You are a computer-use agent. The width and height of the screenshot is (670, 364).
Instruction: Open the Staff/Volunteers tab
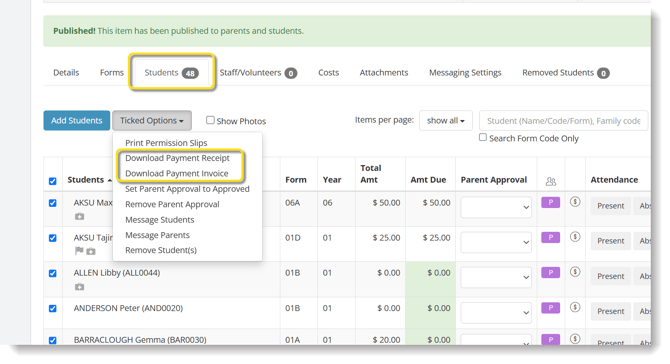[258, 73]
